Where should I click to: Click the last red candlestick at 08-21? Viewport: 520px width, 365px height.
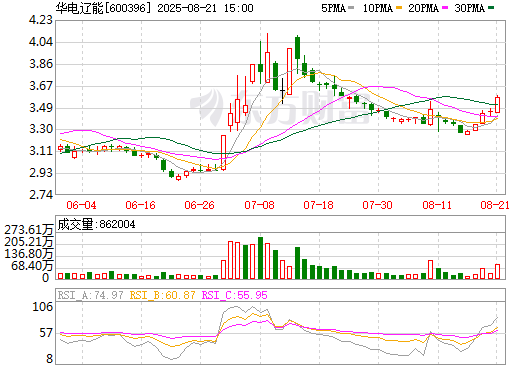(497, 105)
